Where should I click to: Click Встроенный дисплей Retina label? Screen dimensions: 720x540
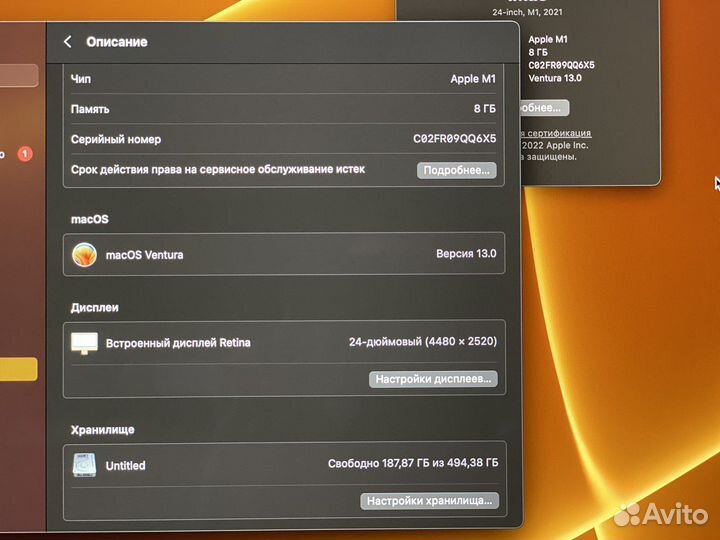pos(178,343)
